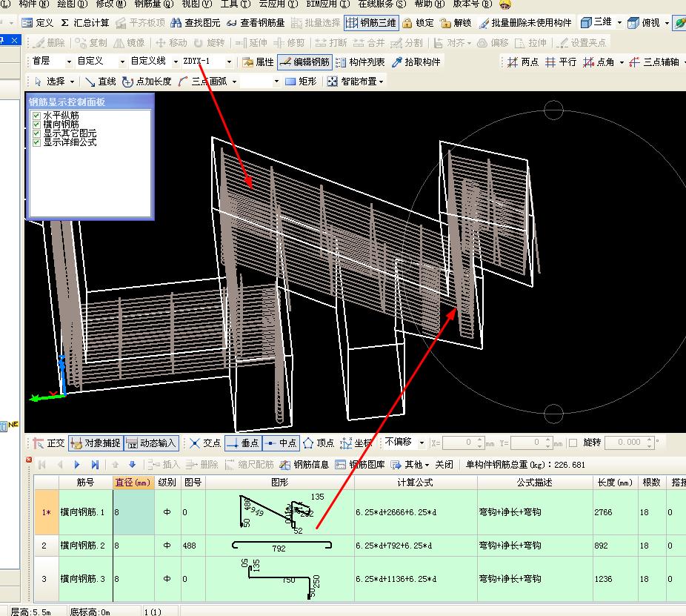
Task: Toggle 水平纵筋 checkbox
Action: (x=37, y=116)
